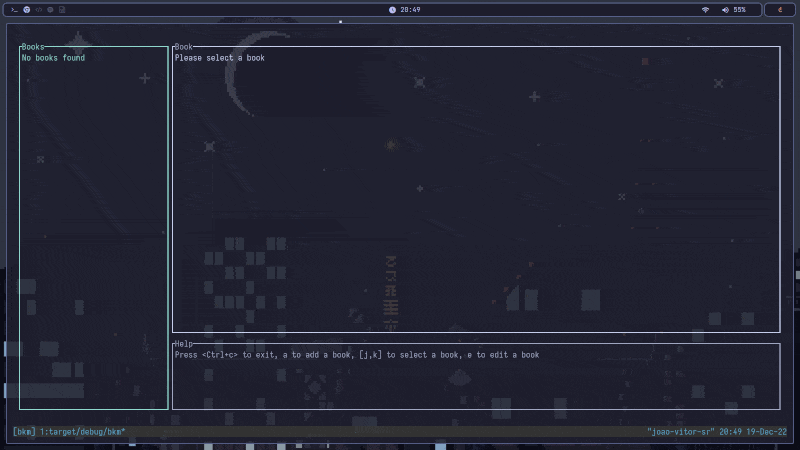This screenshot has height=450, width=800.
Task: Click the "Please select a book" text
Action: coord(219,58)
